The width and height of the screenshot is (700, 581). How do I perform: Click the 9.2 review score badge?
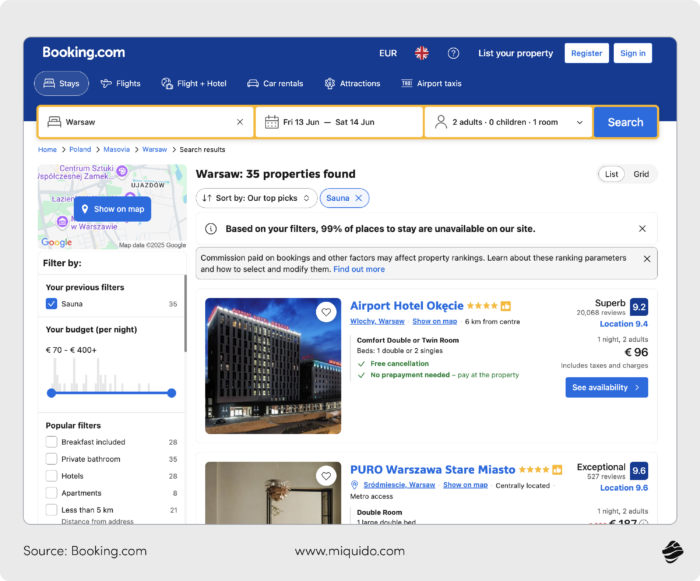(x=639, y=307)
